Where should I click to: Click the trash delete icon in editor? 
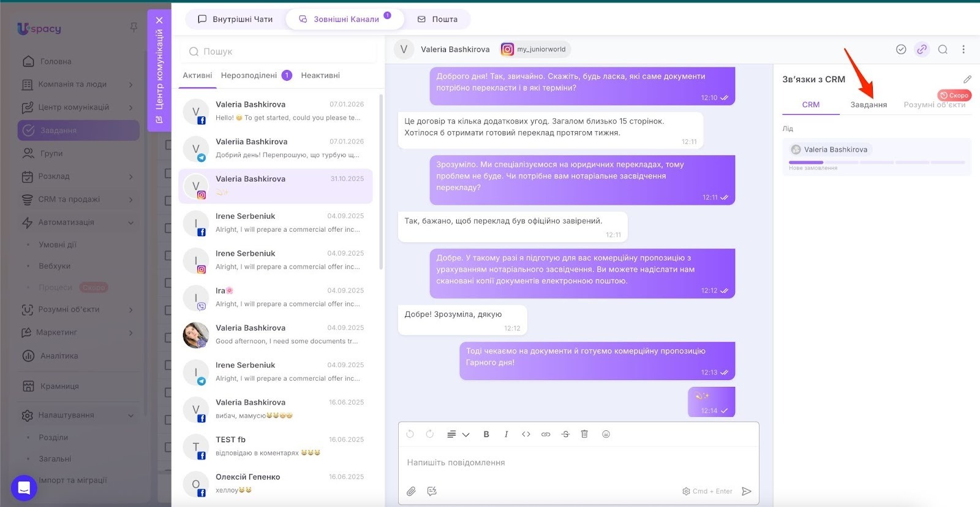584,434
